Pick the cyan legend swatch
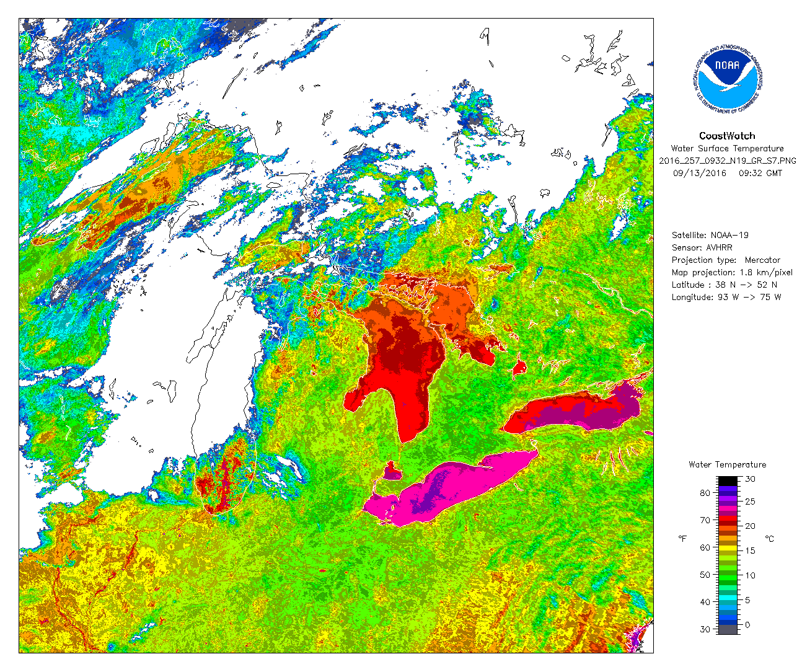802x672 pixels. click(x=728, y=598)
